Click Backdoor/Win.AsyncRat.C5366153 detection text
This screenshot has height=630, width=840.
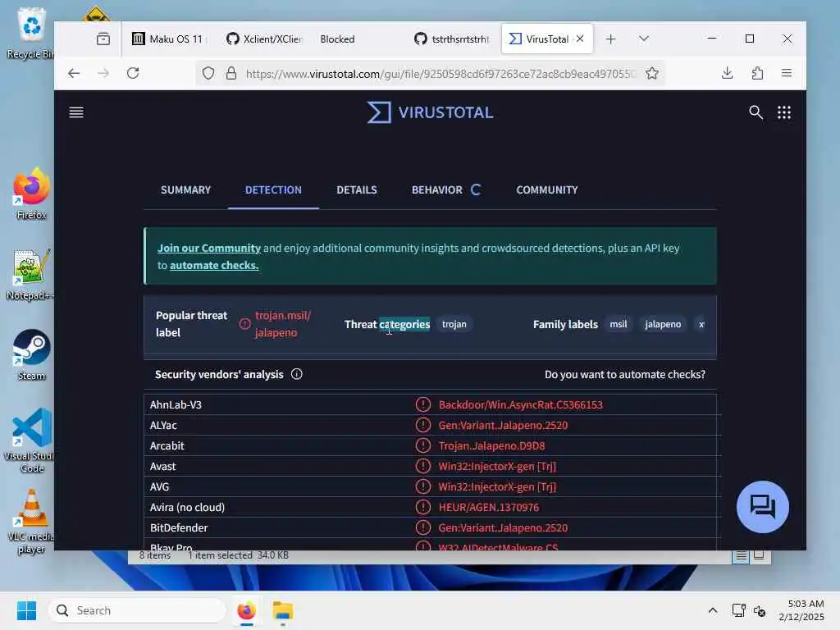point(520,404)
